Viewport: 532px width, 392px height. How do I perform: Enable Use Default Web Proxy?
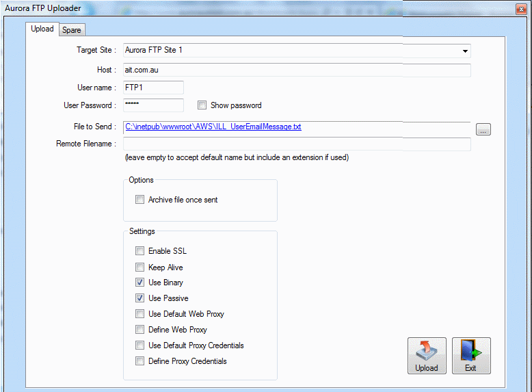pyautogui.click(x=139, y=313)
